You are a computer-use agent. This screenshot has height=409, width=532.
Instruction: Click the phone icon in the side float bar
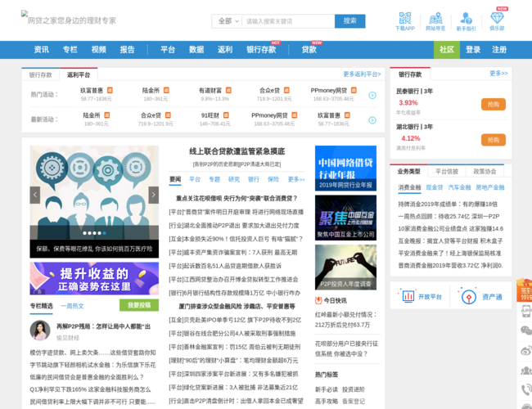[526, 389]
